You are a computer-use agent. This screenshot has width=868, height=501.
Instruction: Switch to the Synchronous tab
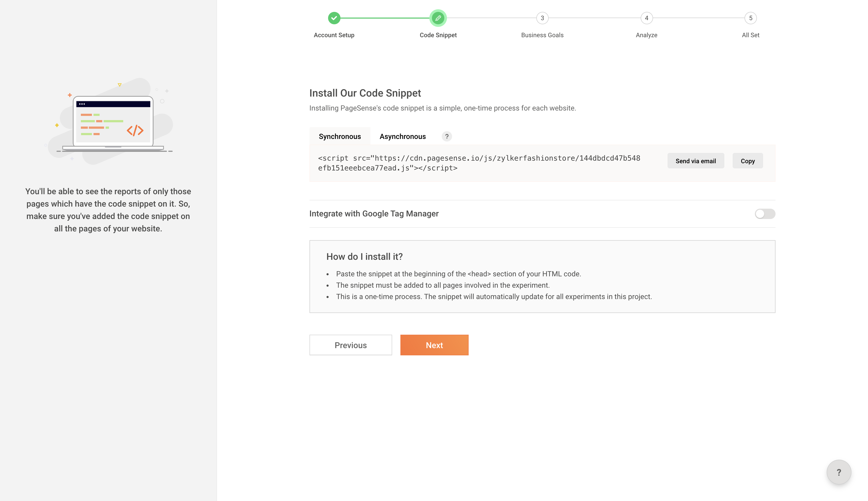340,136
